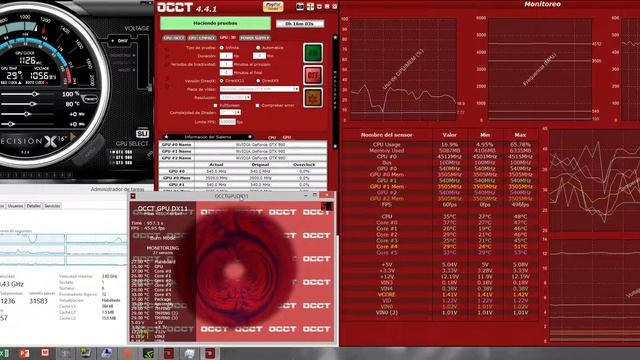Screen dimensions: 640x360
Task: Open the Usuarios tab in Task Manager
Action: pyautogui.click(x=15, y=206)
